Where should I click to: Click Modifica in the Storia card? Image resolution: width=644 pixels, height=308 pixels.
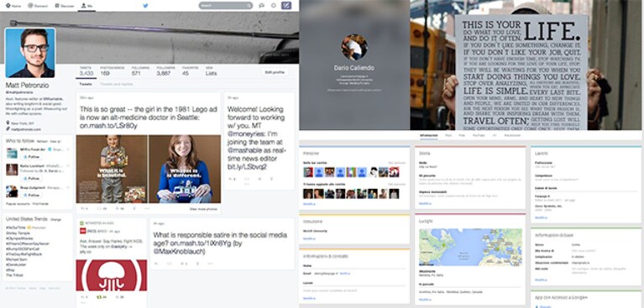click(x=425, y=204)
